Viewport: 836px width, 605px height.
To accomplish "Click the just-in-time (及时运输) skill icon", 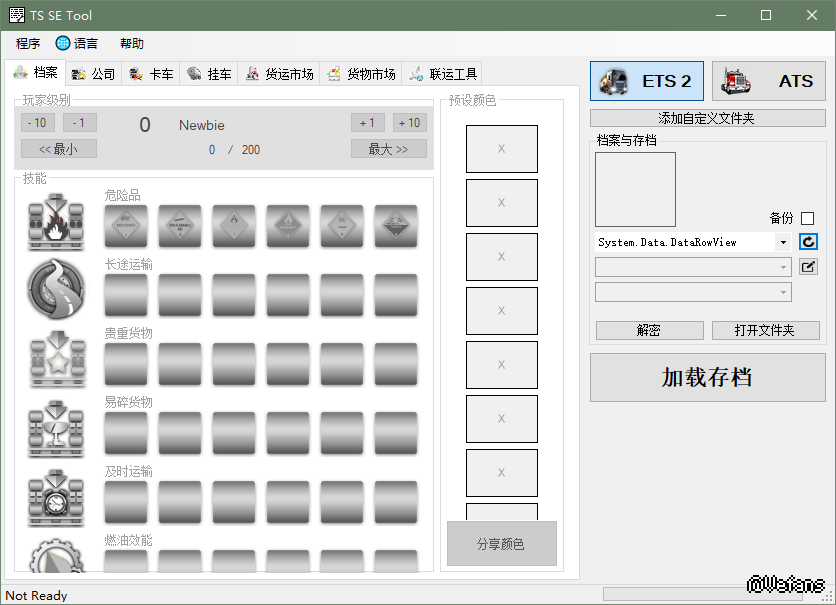I will click(56, 496).
